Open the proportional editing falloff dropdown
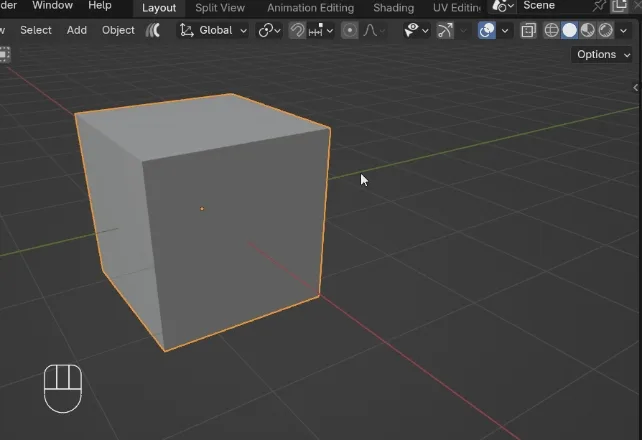This screenshot has width=642, height=440. pyautogui.click(x=374, y=30)
